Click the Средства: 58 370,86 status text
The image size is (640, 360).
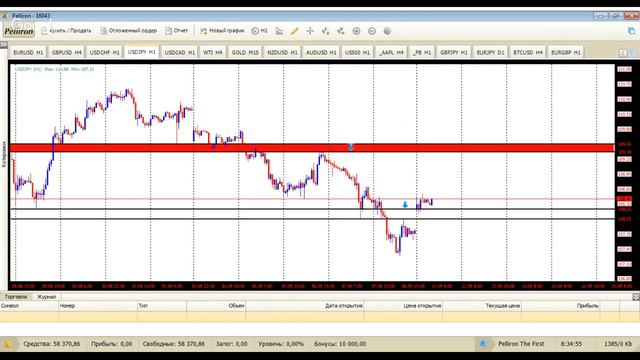(52, 344)
